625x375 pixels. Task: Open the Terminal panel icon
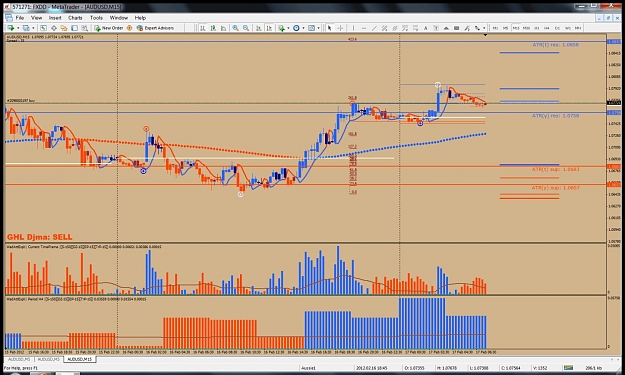(x=75, y=28)
